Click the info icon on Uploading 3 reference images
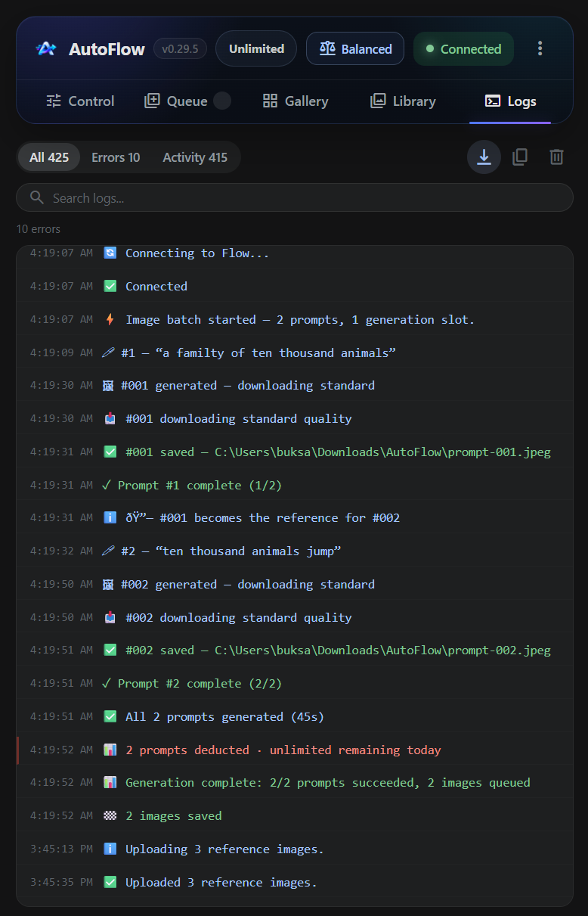Image resolution: width=588 pixels, height=916 pixels. point(110,849)
